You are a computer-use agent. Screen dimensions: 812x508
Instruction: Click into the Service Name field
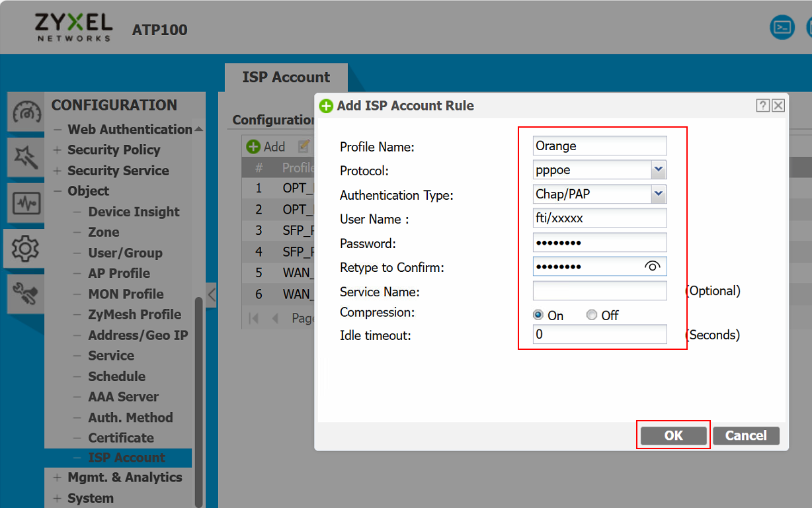599,291
